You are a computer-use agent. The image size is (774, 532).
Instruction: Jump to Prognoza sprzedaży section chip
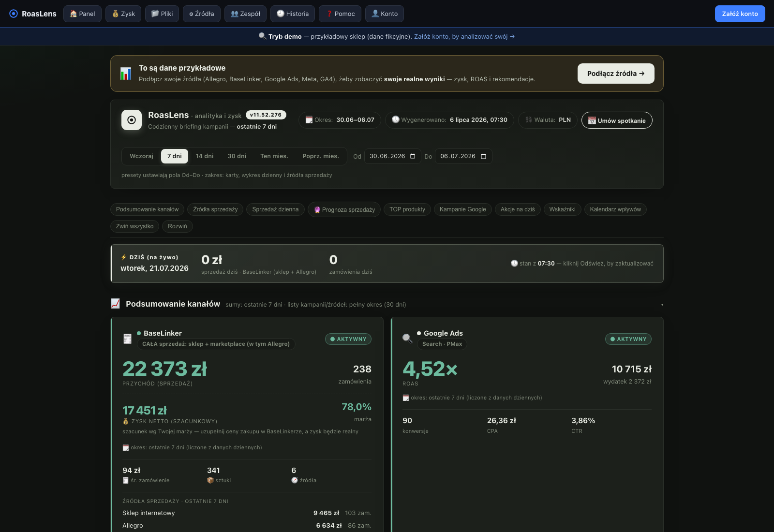click(x=344, y=209)
